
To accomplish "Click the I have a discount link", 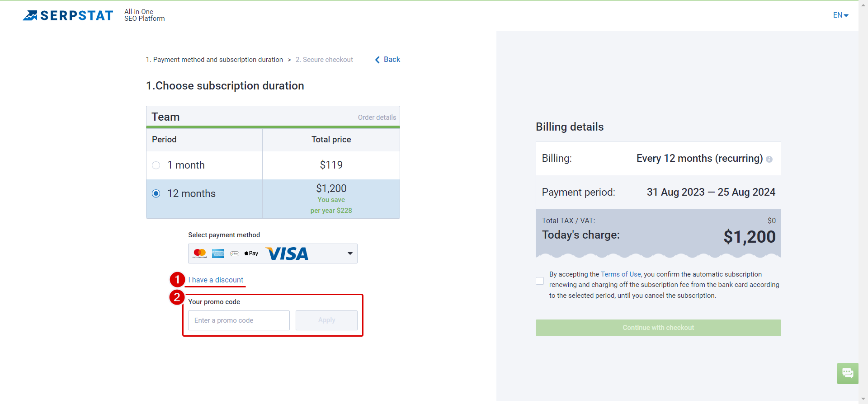I will [216, 280].
